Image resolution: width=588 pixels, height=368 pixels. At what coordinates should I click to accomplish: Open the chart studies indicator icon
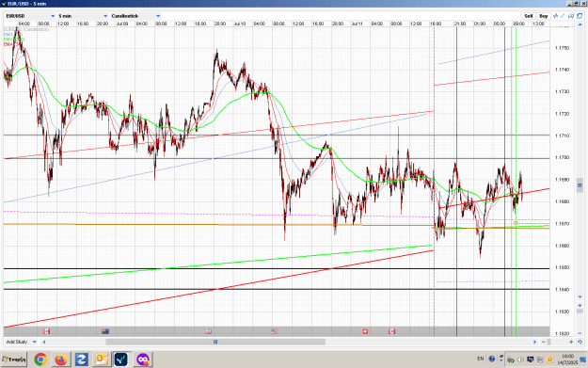coord(556,16)
